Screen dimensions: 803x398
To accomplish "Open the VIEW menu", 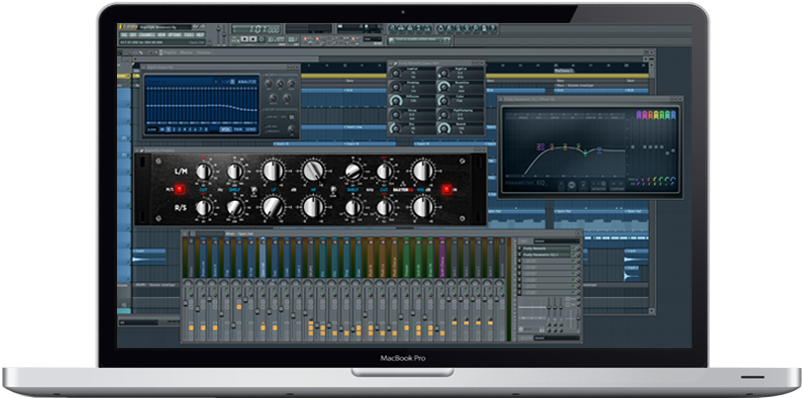I will coord(161,35).
